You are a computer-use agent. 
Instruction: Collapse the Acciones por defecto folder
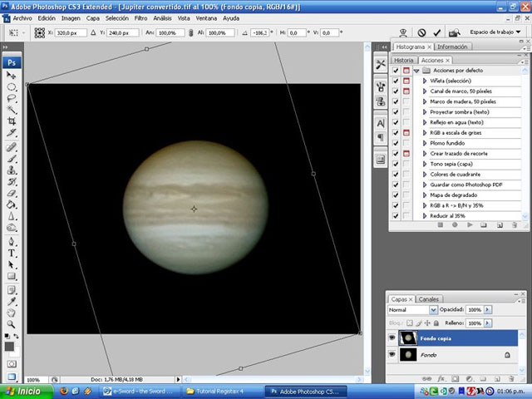tap(416, 71)
